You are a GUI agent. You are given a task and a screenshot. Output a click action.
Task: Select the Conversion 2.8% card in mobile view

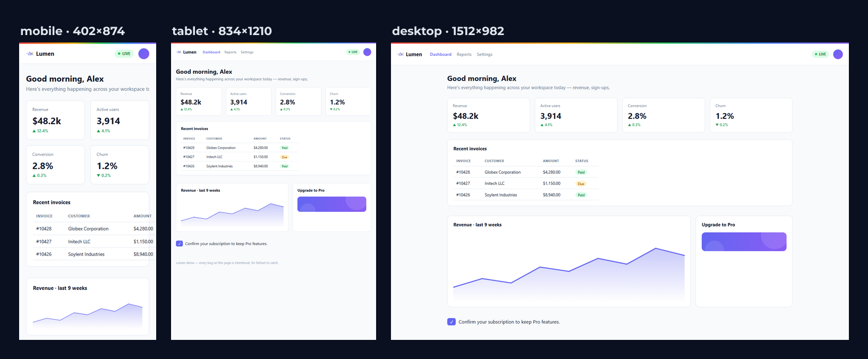55,165
